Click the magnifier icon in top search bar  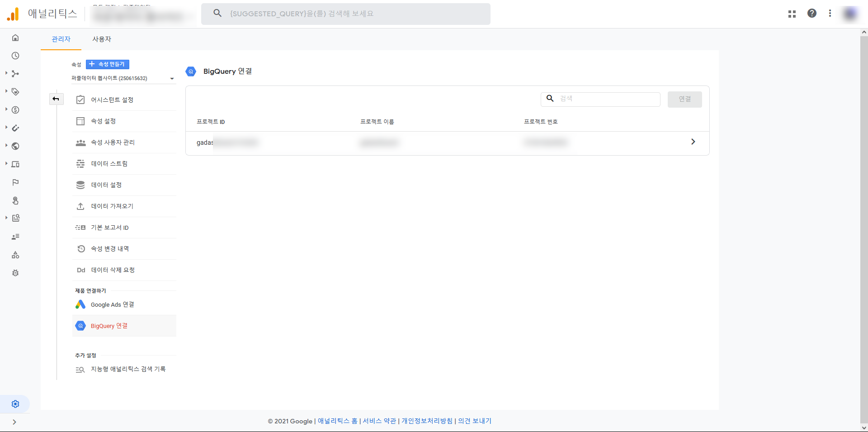(217, 14)
